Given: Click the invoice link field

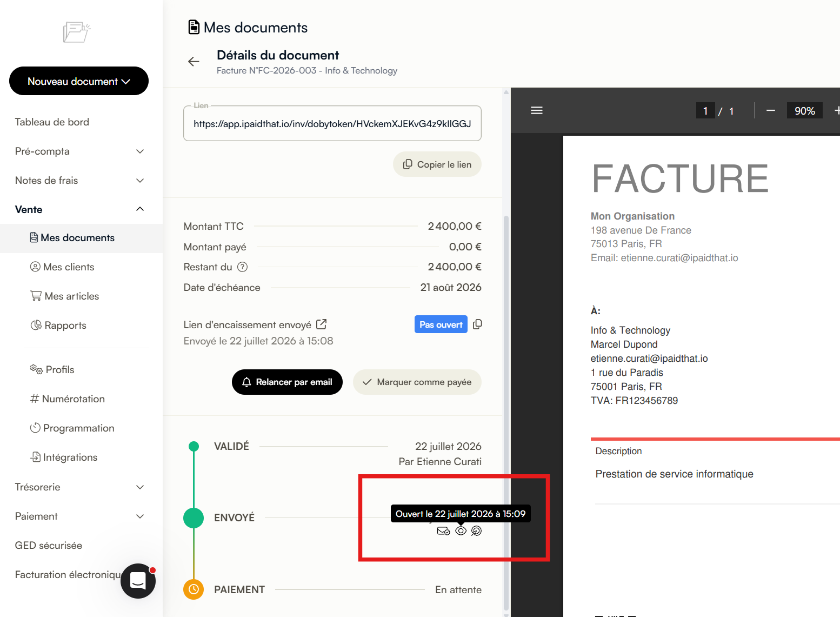Looking at the screenshot, I should point(332,124).
